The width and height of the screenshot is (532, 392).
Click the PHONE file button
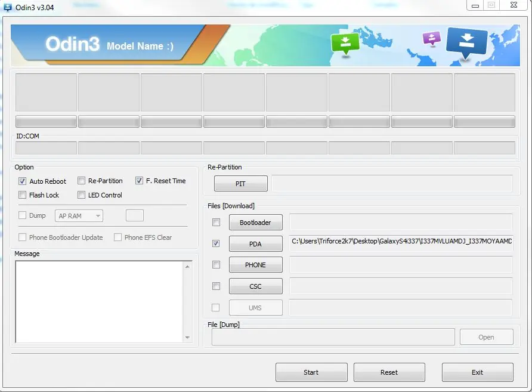[x=255, y=265]
